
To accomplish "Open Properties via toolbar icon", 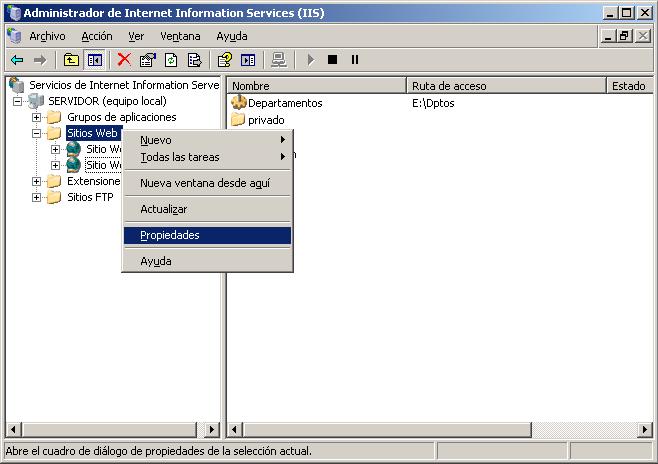I will [x=148, y=60].
